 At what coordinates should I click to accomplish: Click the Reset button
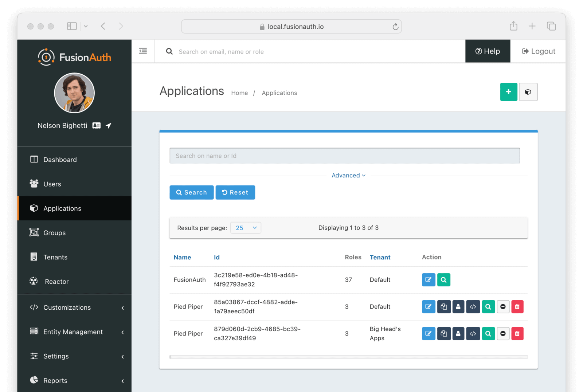[x=235, y=192]
